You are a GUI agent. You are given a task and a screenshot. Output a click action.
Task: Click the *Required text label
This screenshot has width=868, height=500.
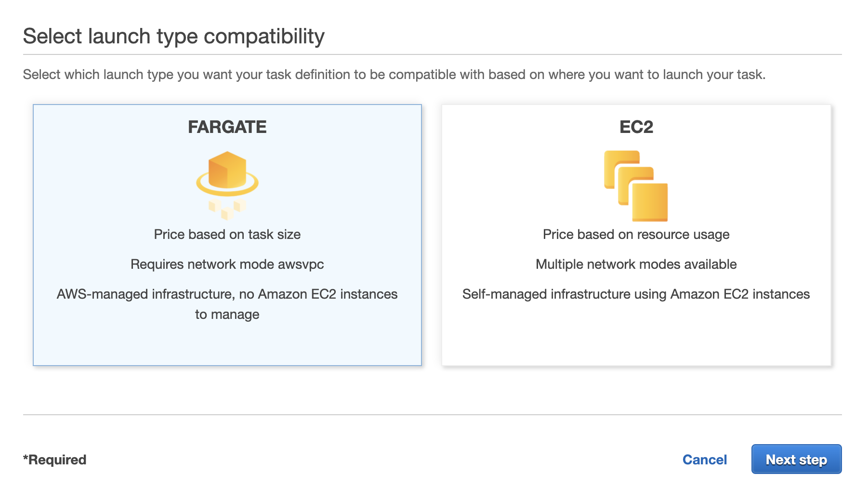click(x=54, y=459)
